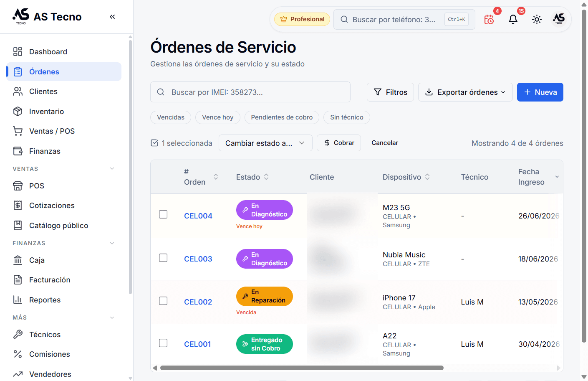Click the Dashboard grid icon
588x381 pixels.
[x=18, y=52]
